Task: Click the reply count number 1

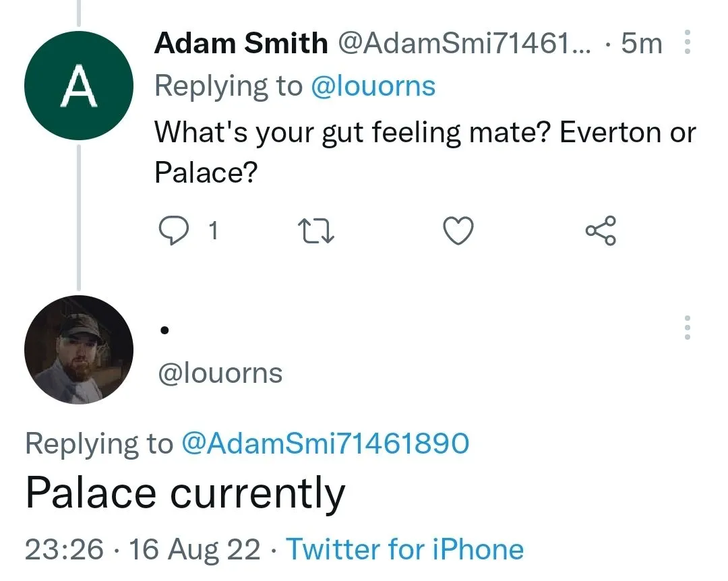Action: [213, 231]
